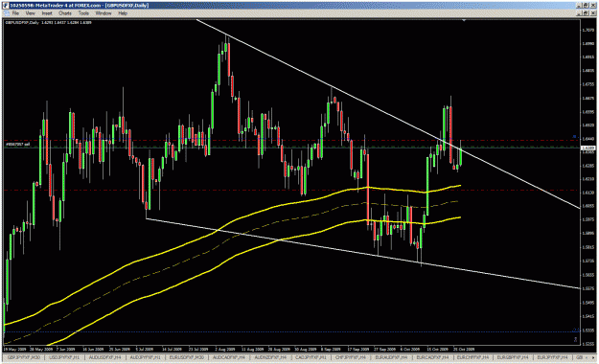Click the chart document icon beside File menu

pos(6,13)
